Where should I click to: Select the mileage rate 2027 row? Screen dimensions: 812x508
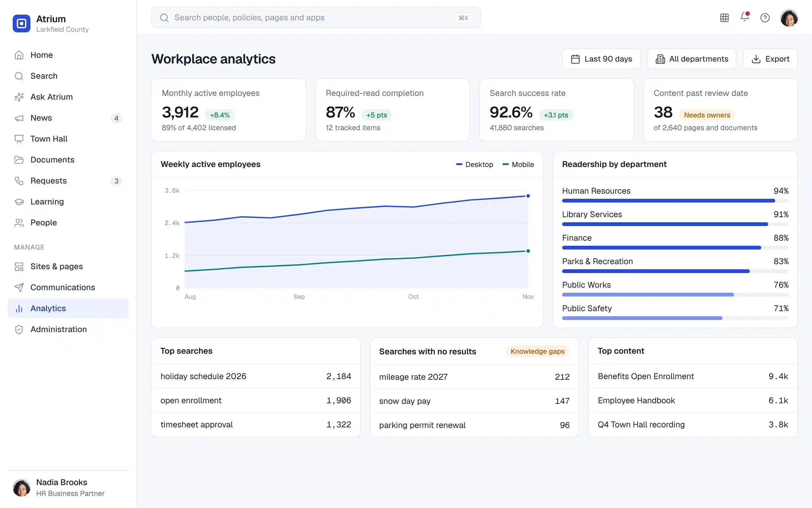(x=474, y=377)
